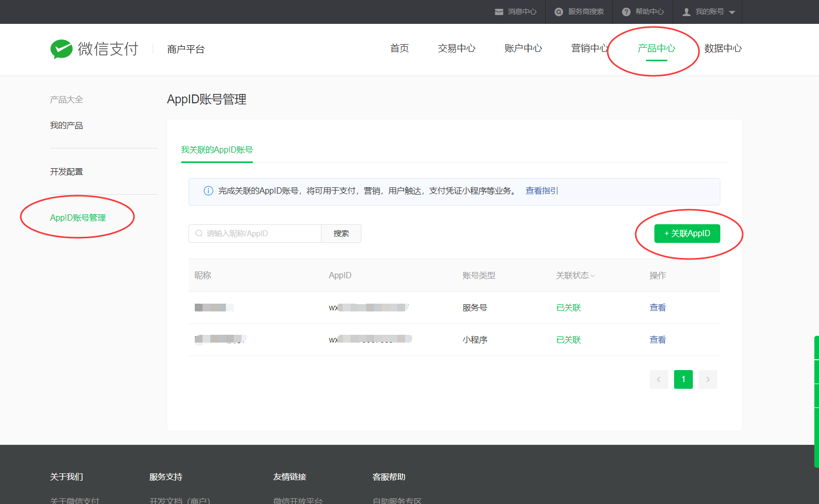This screenshot has width=819, height=504.
Task: Click 已关联 status in the 服务号 row
Action: (569, 308)
